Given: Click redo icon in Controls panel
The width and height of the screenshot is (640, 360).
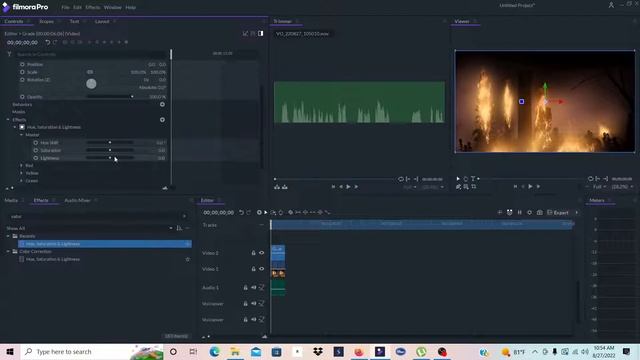Looking at the screenshot, I should tap(55, 42).
